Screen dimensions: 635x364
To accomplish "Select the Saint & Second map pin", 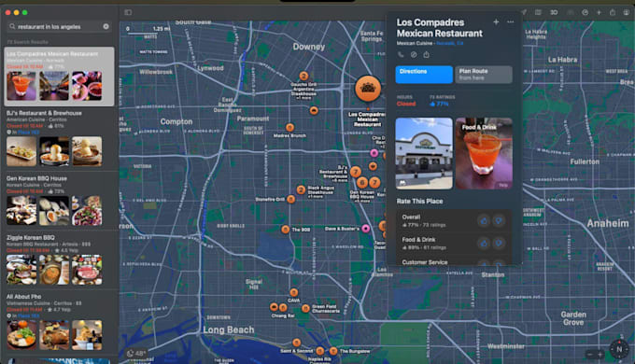I will tap(296, 343).
